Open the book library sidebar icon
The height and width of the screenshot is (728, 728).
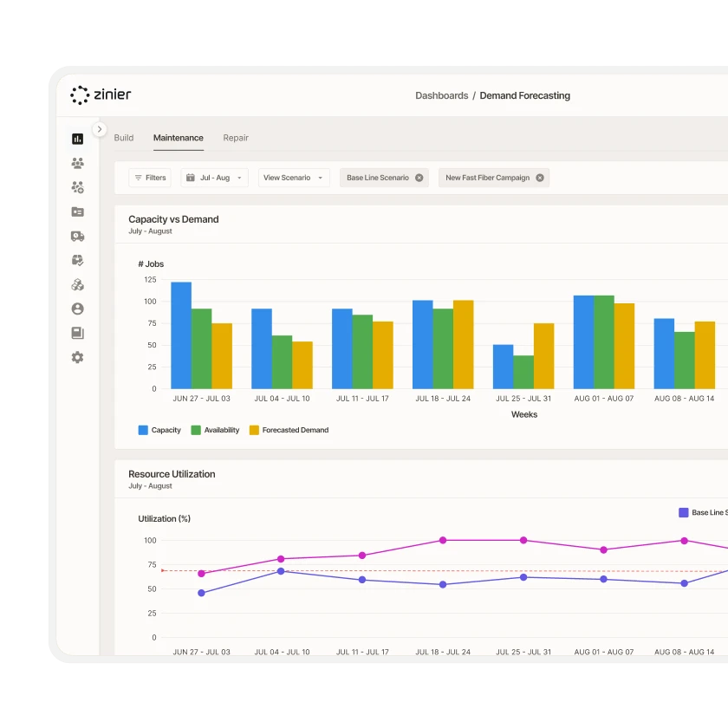tap(77, 333)
